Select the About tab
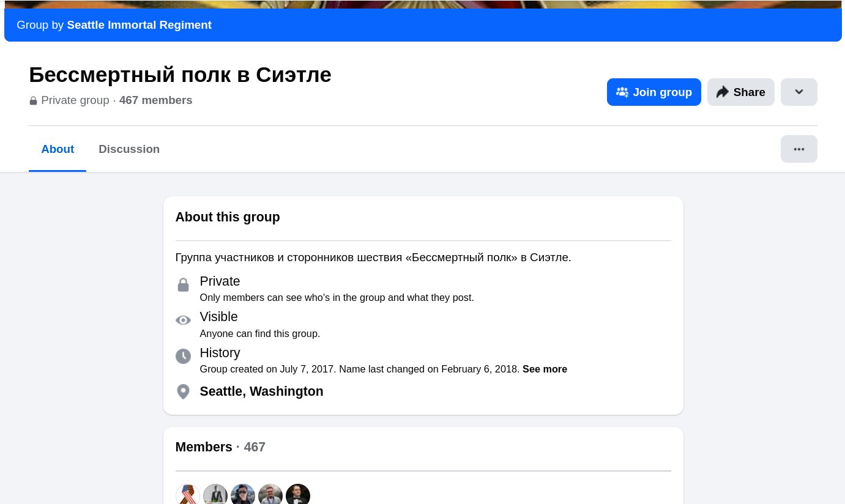The width and height of the screenshot is (845, 504). 58,149
